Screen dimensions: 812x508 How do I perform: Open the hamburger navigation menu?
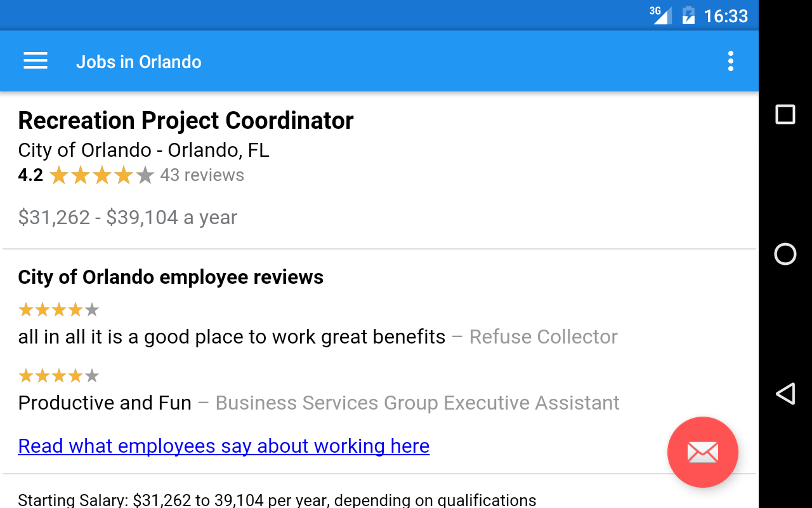coord(36,61)
